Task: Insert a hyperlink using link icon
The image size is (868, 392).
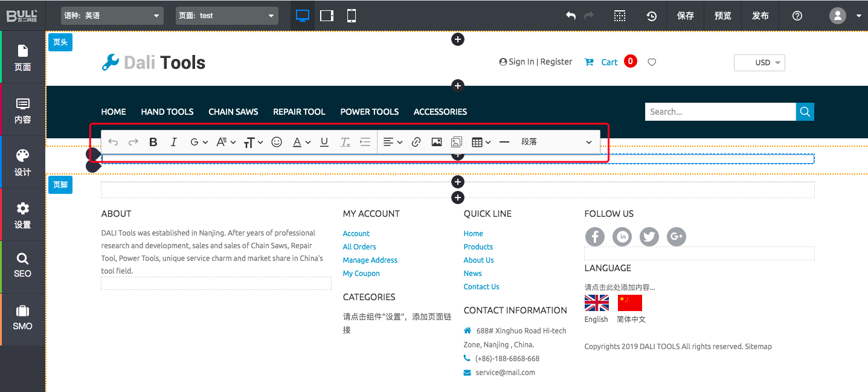Action: point(416,142)
